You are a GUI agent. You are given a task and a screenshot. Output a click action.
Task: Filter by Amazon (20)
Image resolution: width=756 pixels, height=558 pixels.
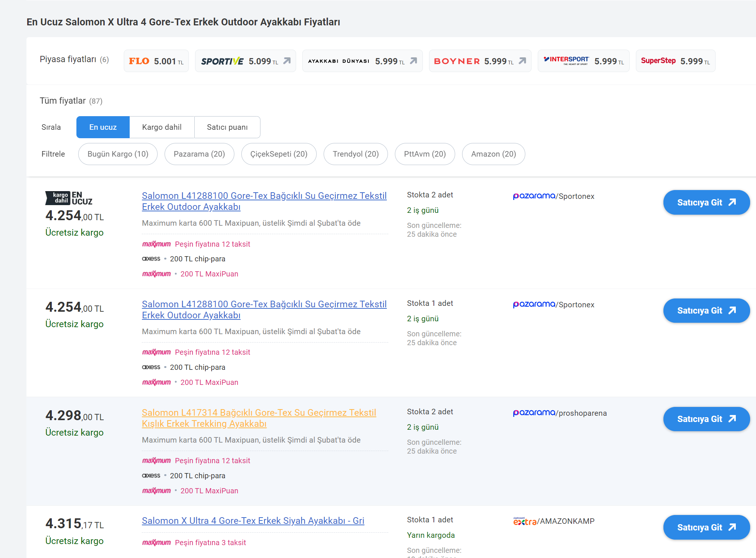click(493, 154)
